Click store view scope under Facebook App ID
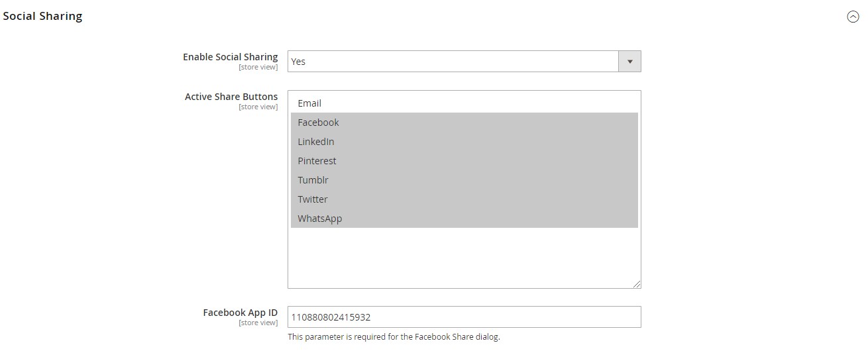This screenshot has width=868, height=353. coord(258,323)
